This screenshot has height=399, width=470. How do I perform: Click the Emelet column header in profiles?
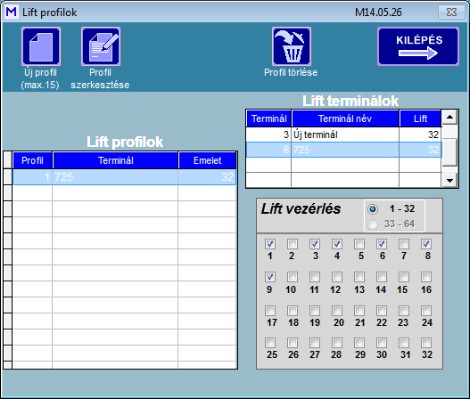click(207, 160)
